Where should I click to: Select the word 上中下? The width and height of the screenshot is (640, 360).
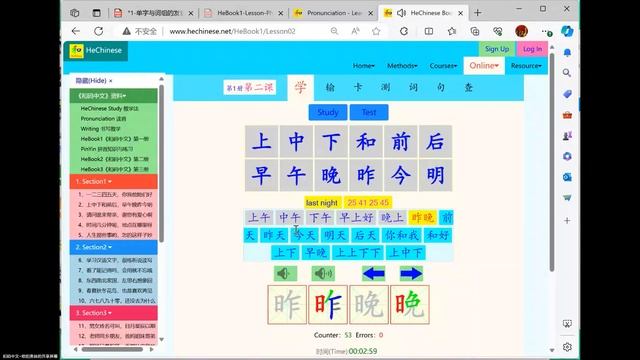(x=406, y=253)
